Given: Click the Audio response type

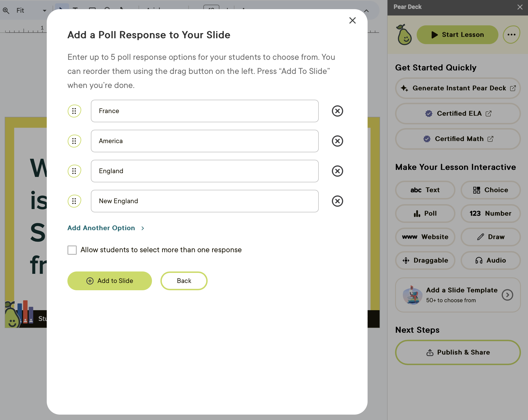Looking at the screenshot, I should 490,260.
